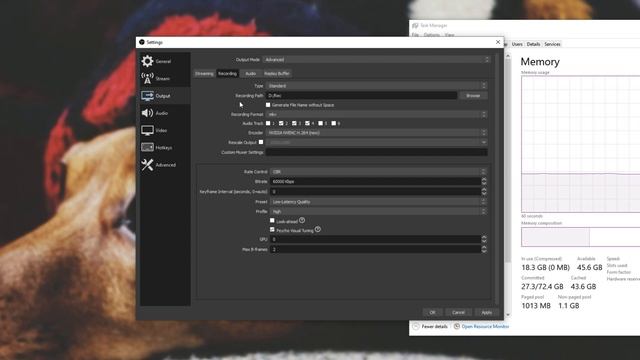Click the Cancel button
The width and height of the screenshot is (640, 360).
point(458,312)
